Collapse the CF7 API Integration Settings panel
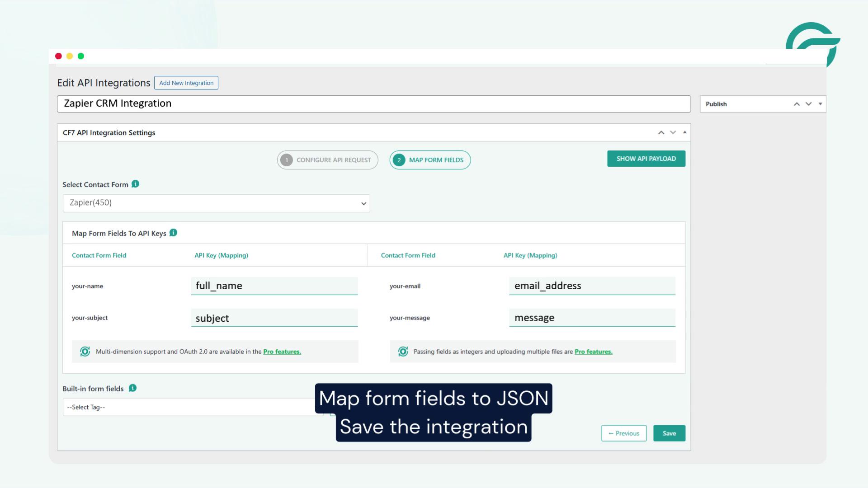 click(684, 132)
